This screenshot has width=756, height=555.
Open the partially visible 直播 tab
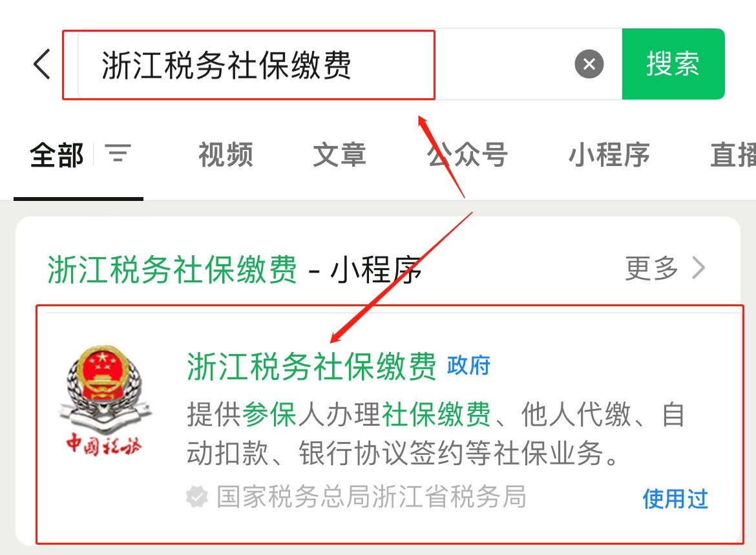coord(733,155)
